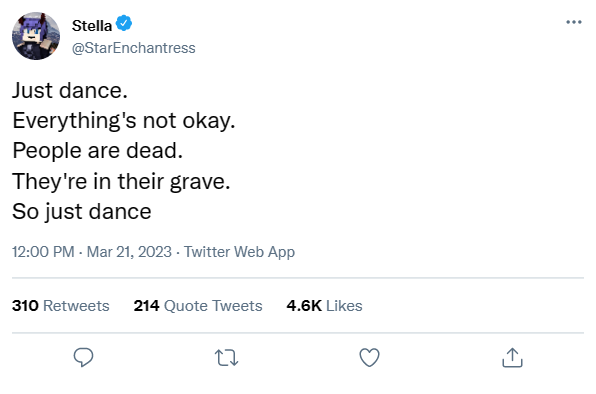Open Stella's profile avatar picture
Viewport: 596px width, 394px height.
(36, 36)
